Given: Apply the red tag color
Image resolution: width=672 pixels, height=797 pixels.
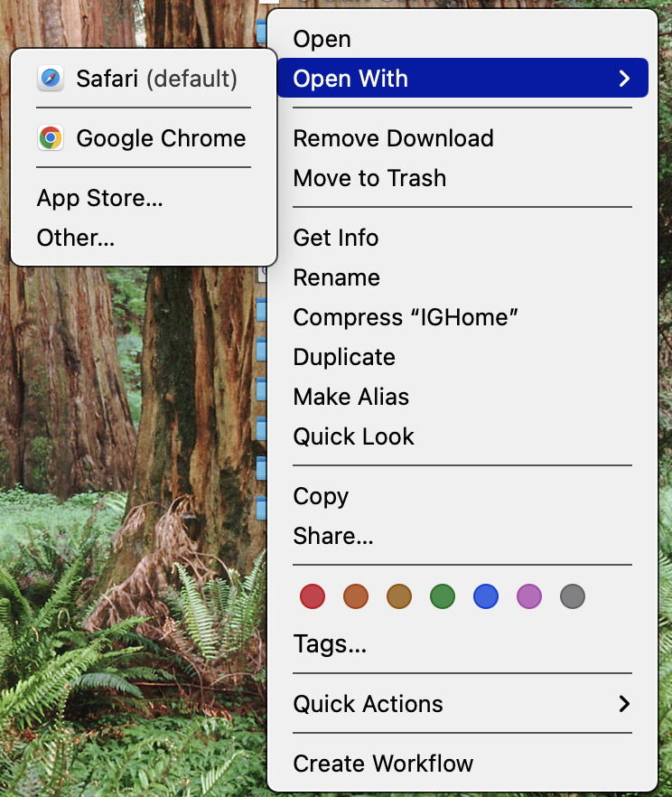Looking at the screenshot, I should coord(313,595).
